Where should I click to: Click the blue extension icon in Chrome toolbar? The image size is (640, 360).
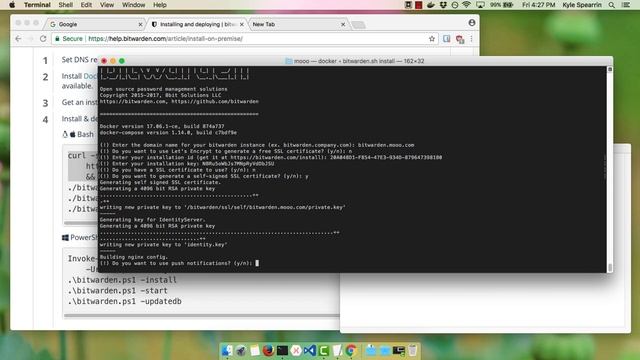coord(447,39)
